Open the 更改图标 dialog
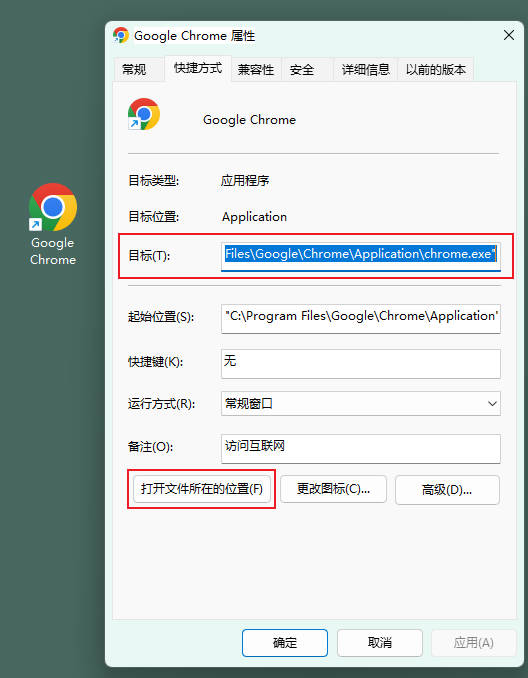Image resolution: width=528 pixels, height=678 pixels. point(333,489)
